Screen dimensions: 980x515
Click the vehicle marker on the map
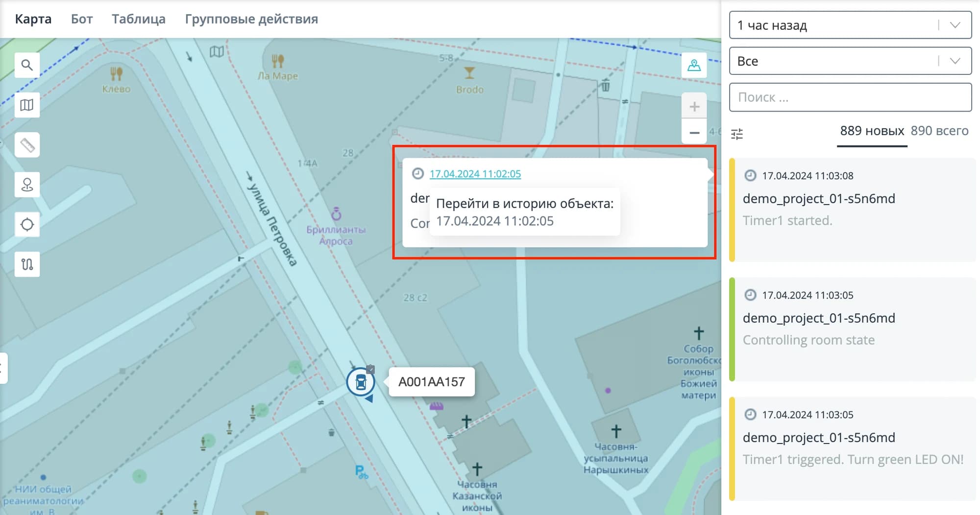pos(361,382)
